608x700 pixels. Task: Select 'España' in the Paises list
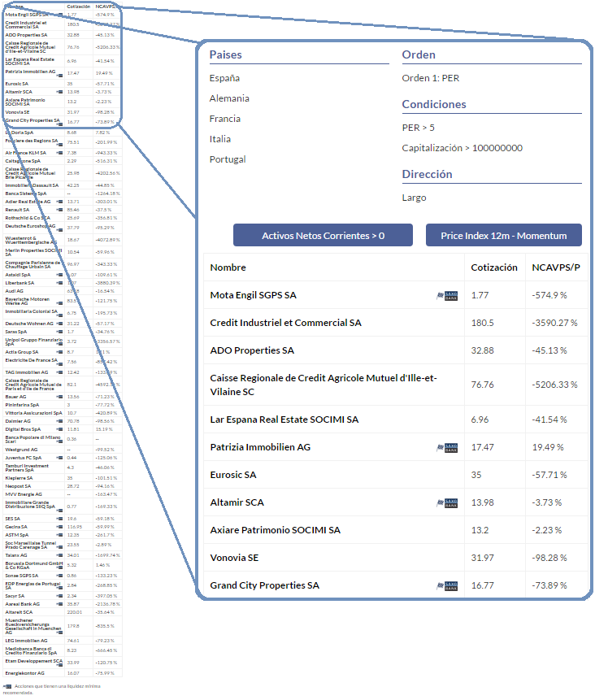coord(224,78)
